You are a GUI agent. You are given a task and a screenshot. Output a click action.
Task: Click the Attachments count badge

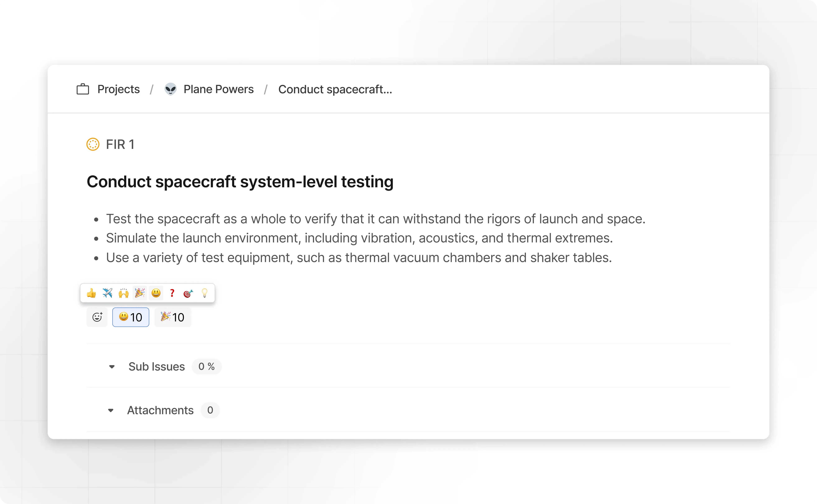click(210, 410)
